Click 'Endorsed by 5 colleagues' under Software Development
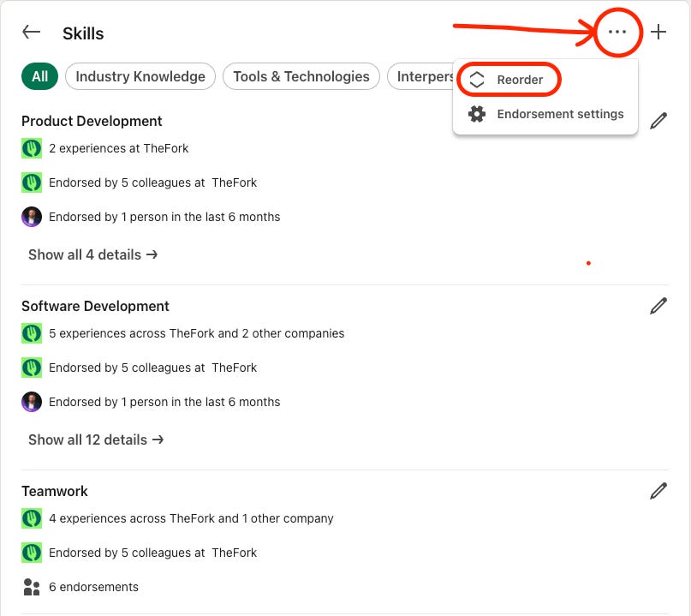This screenshot has width=691, height=616. [152, 368]
